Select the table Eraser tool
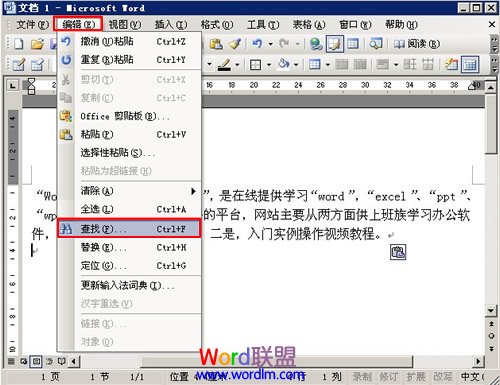This screenshot has width=500, height=385. pos(37,64)
